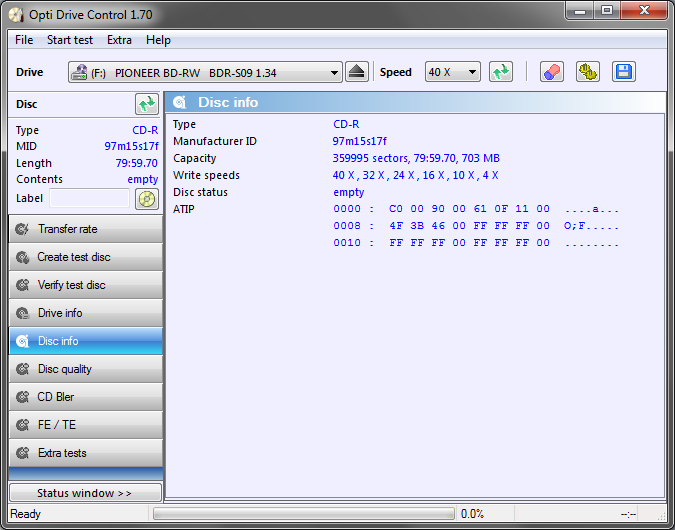
Task: Click the Opti Drive Control title bar icon
Action: click(x=16, y=15)
